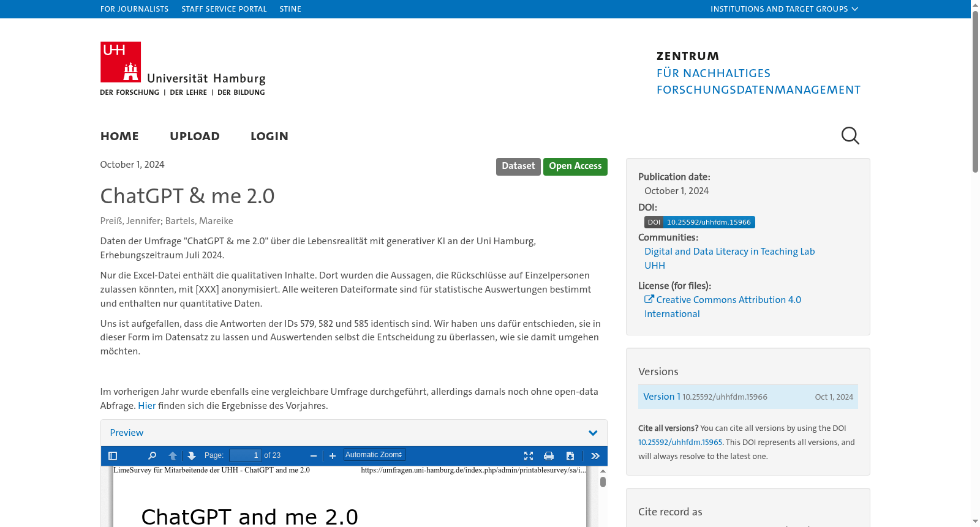980x527 pixels.
Task: Click the 'ChatGPT & me 2.0' title
Action: [x=187, y=196]
